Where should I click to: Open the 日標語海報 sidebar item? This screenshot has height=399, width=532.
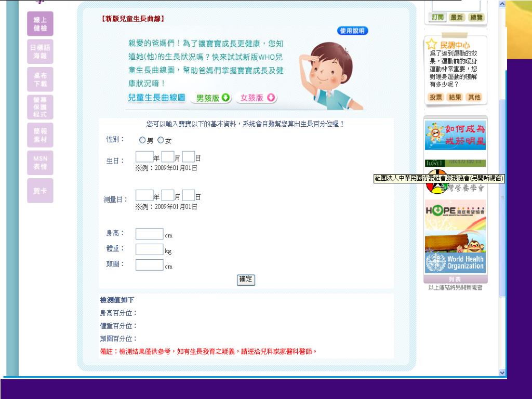40,51
